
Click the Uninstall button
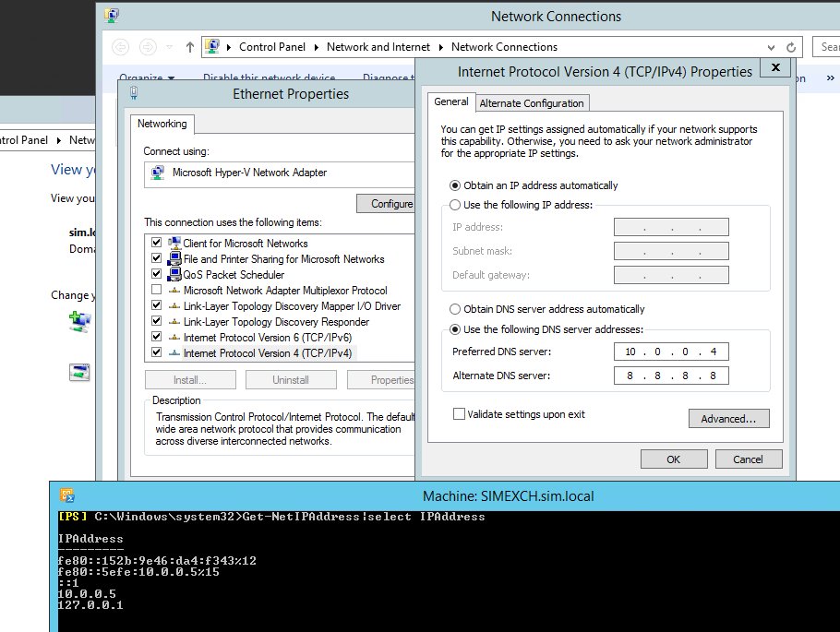point(291,380)
